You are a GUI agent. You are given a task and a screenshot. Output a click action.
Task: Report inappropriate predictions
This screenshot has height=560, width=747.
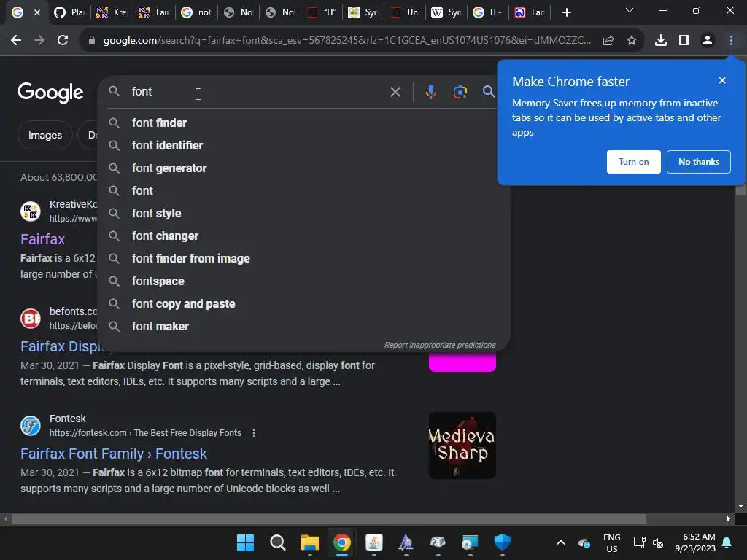(440, 345)
